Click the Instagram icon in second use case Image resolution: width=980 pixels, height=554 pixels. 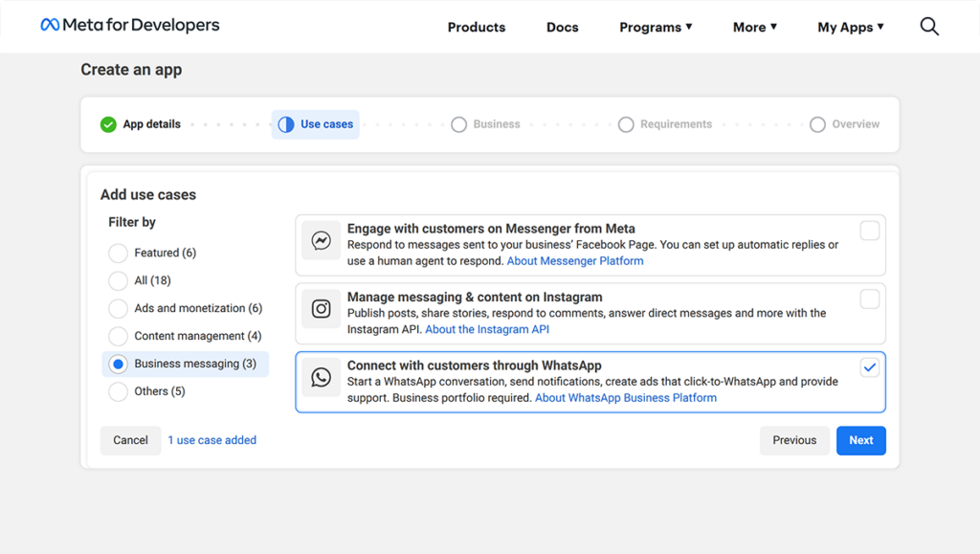[322, 309]
